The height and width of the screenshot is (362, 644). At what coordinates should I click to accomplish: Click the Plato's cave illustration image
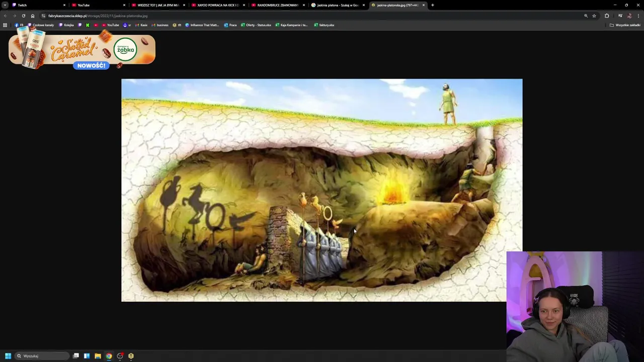click(321, 190)
